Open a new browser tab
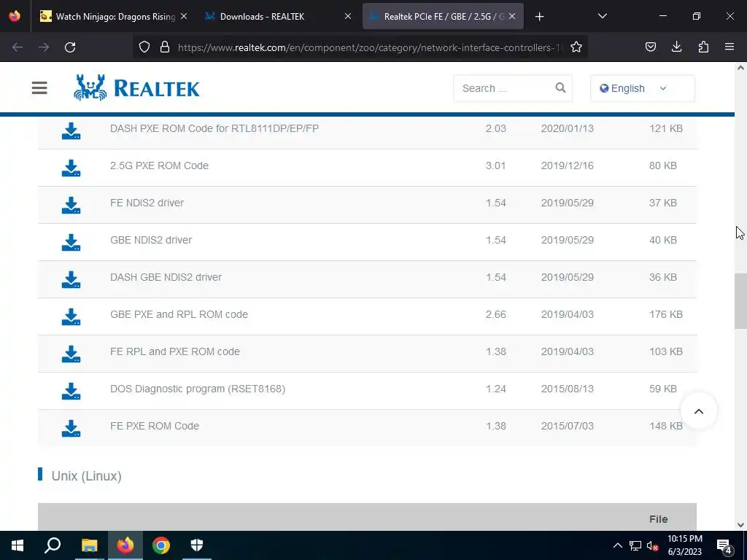Image resolution: width=747 pixels, height=560 pixels. point(539,17)
